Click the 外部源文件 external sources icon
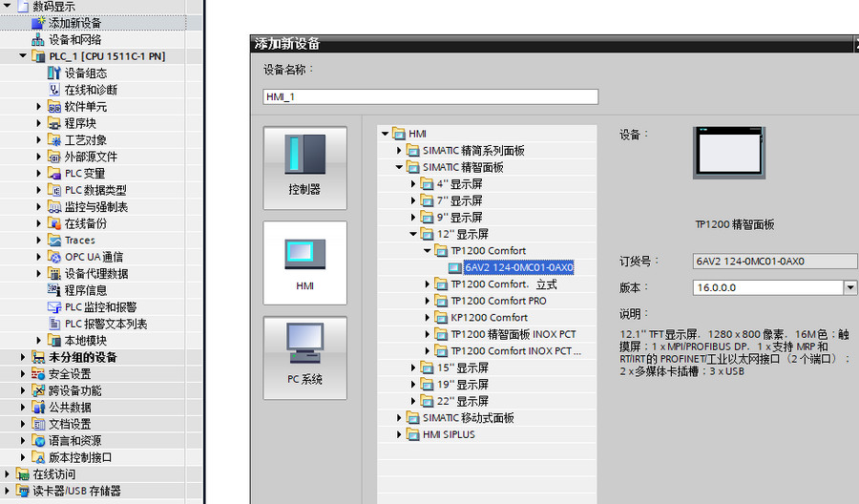Screen dimensions: 859x504 click(53, 157)
